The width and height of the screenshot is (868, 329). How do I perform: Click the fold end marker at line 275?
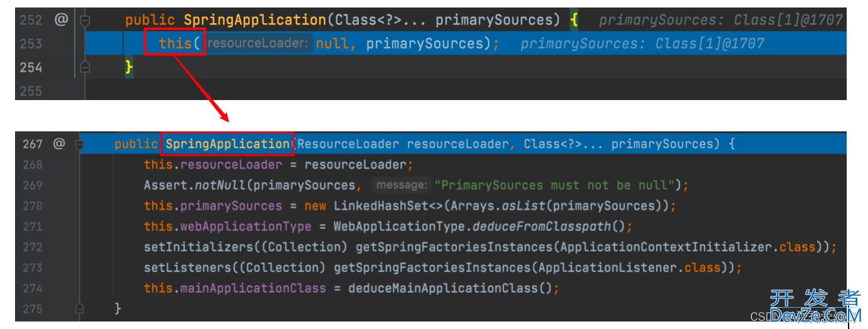click(x=79, y=308)
